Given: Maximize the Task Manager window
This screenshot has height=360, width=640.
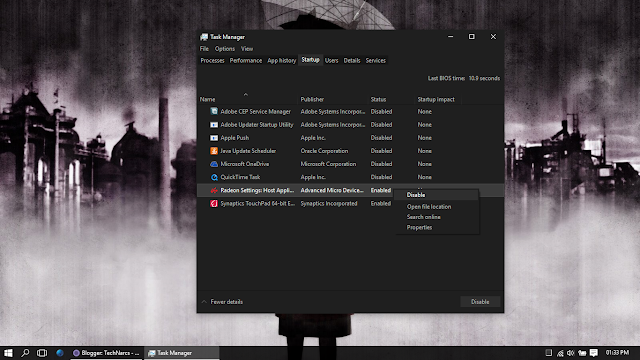Looking at the screenshot, I should point(472,37).
